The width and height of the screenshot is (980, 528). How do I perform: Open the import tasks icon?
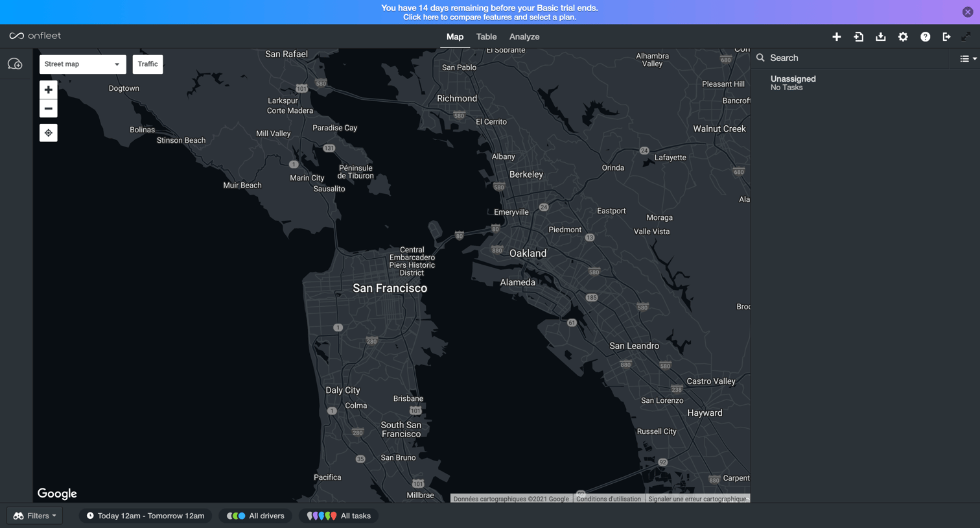coord(859,37)
